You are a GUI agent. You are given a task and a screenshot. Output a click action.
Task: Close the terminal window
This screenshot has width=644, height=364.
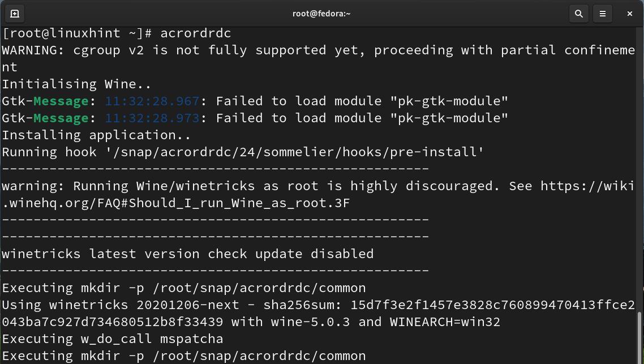(629, 14)
